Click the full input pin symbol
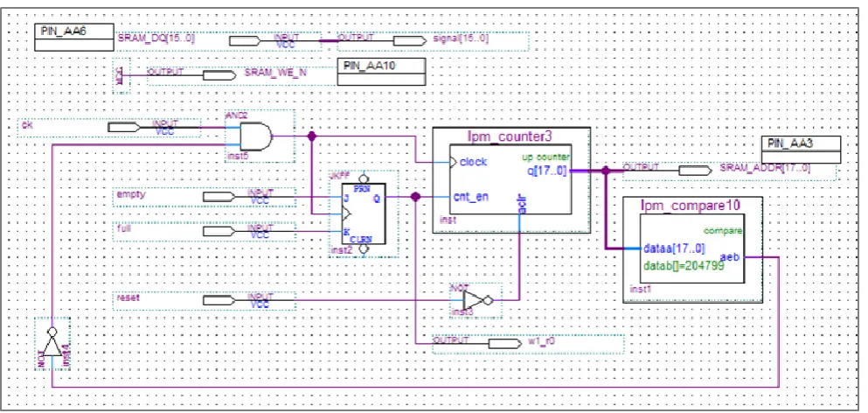 click(x=219, y=231)
